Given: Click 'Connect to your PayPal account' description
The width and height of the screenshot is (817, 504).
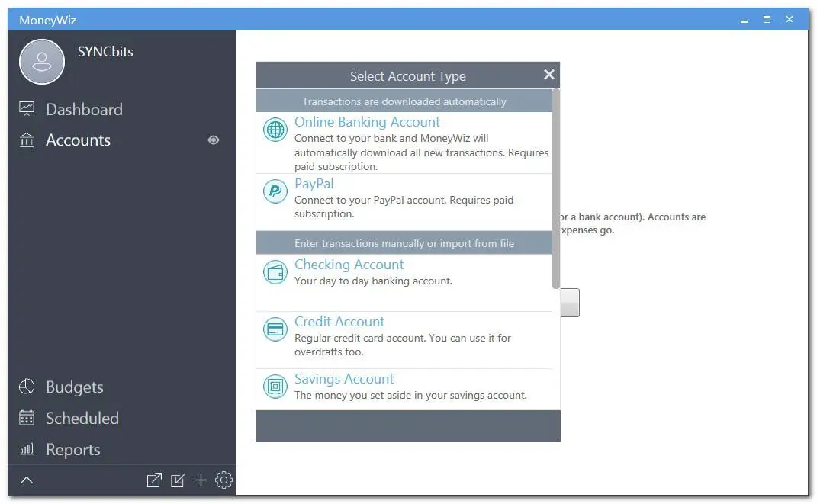Looking at the screenshot, I should (404, 207).
